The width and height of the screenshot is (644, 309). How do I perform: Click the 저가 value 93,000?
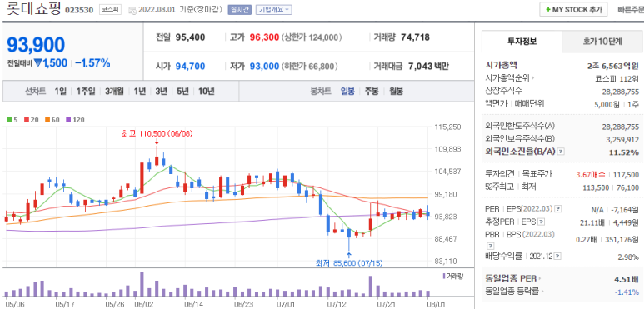click(x=264, y=67)
